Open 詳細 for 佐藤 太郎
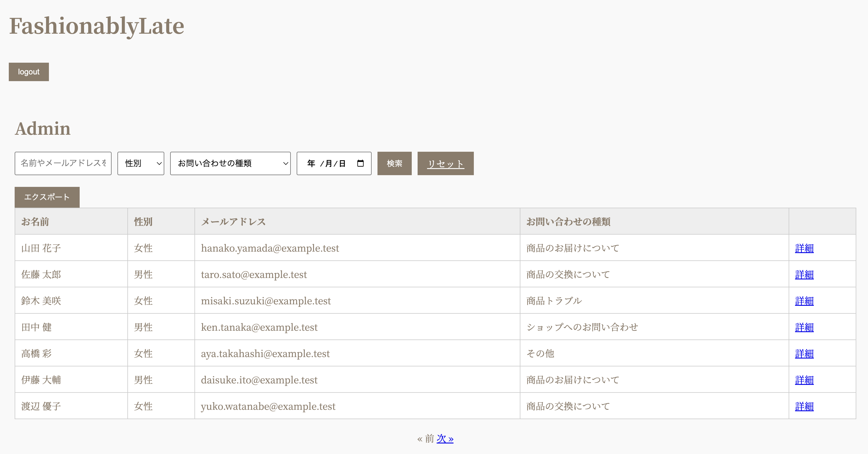 tap(804, 275)
